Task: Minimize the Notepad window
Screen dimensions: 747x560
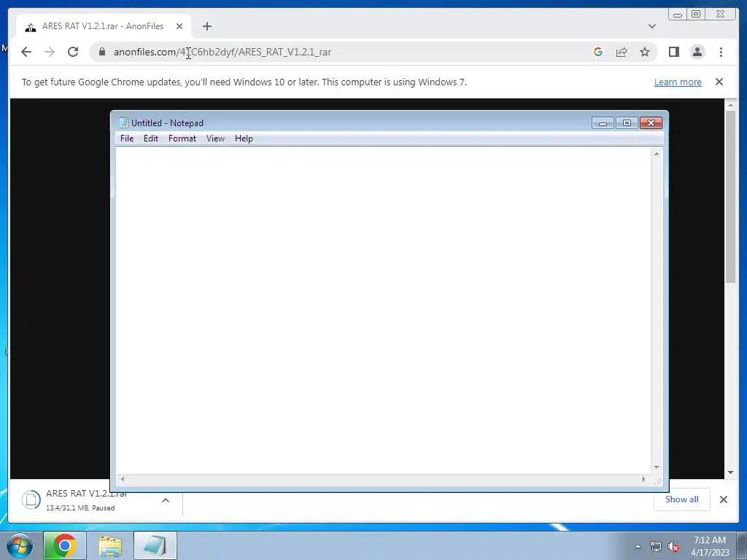Action: click(x=603, y=123)
